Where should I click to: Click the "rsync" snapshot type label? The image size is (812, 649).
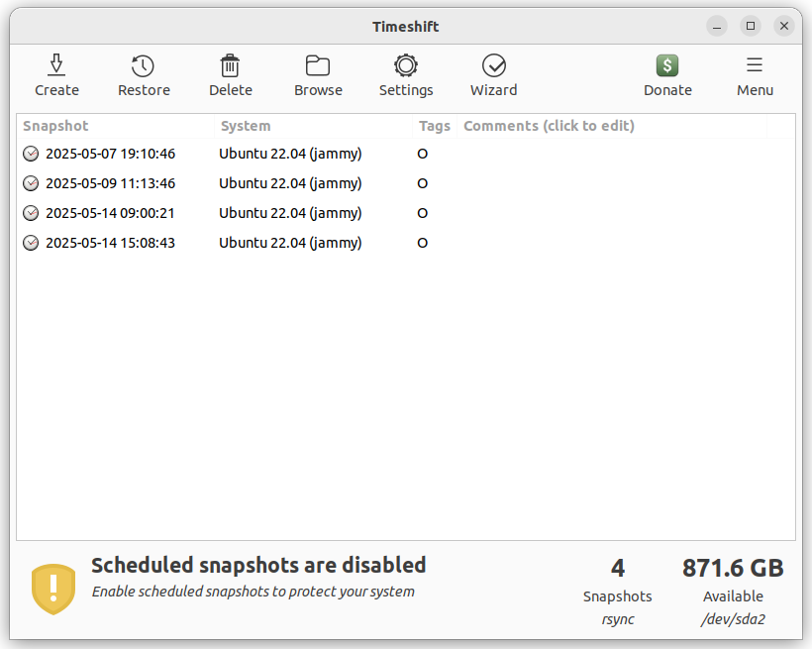pos(618,619)
